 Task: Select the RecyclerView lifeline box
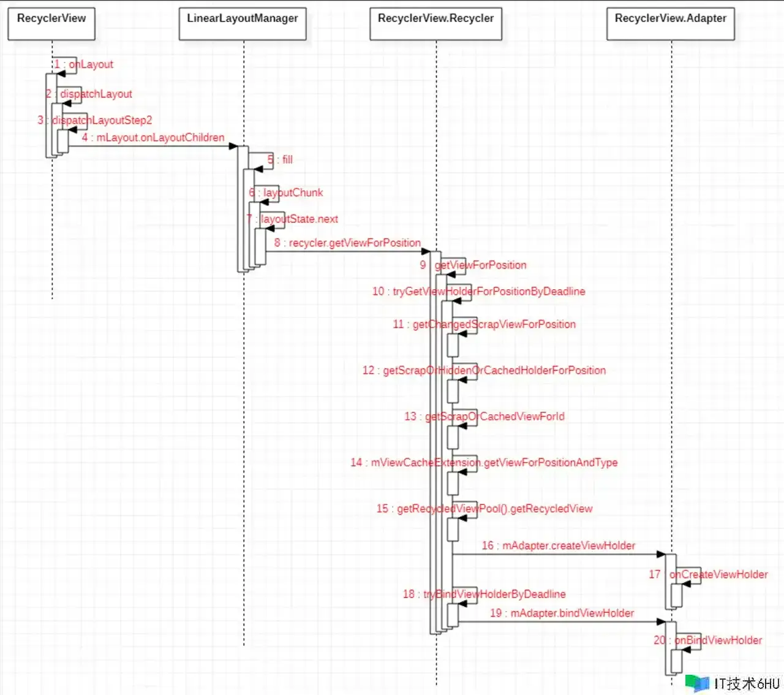(x=51, y=24)
